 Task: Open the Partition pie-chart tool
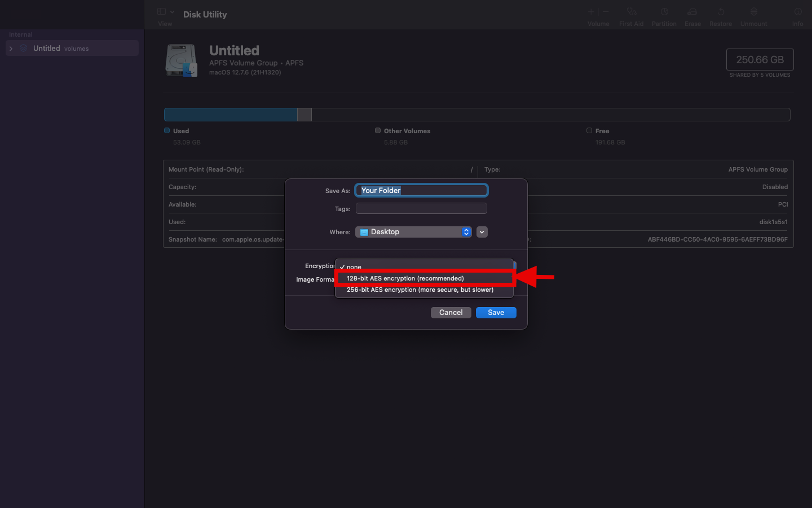click(x=664, y=12)
